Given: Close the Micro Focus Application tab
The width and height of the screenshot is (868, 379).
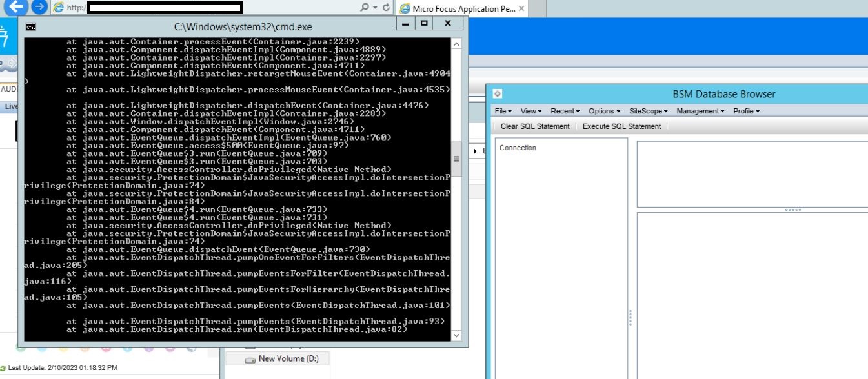Looking at the screenshot, I should [x=521, y=9].
